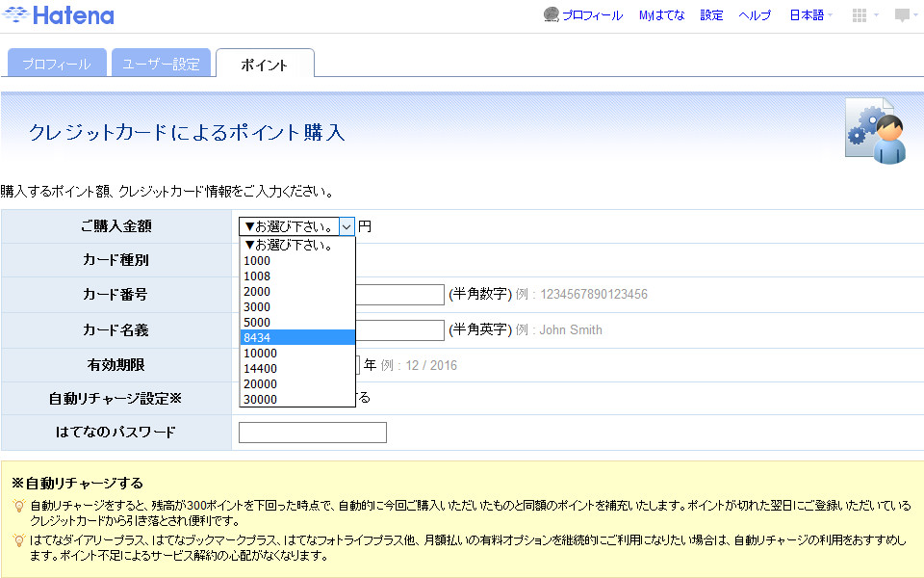Click the profile avatar icon in header
This screenshot has width=924, height=578.
551,14
